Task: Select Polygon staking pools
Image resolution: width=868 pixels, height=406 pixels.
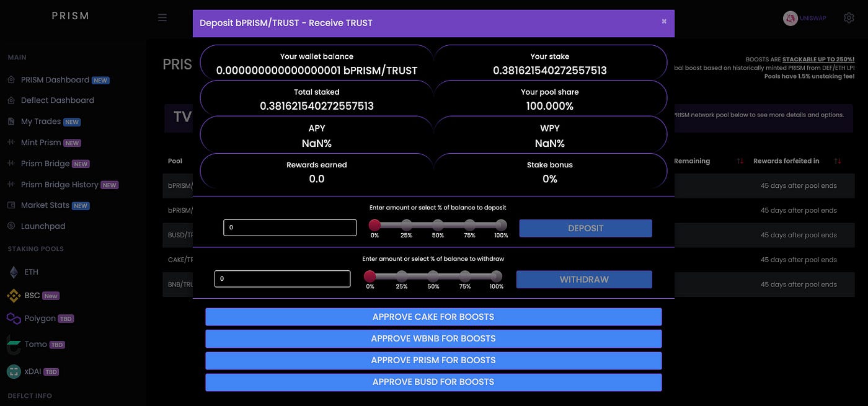Action: tap(40, 319)
